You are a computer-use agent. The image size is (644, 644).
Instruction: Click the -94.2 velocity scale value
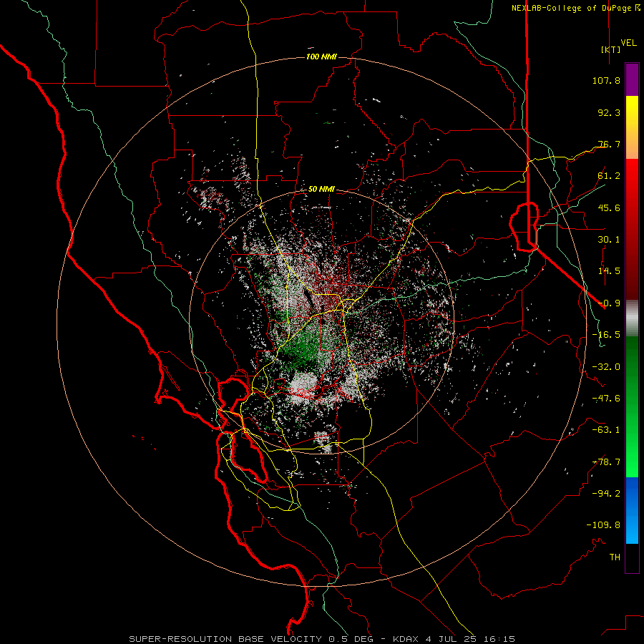[x=606, y=494]
